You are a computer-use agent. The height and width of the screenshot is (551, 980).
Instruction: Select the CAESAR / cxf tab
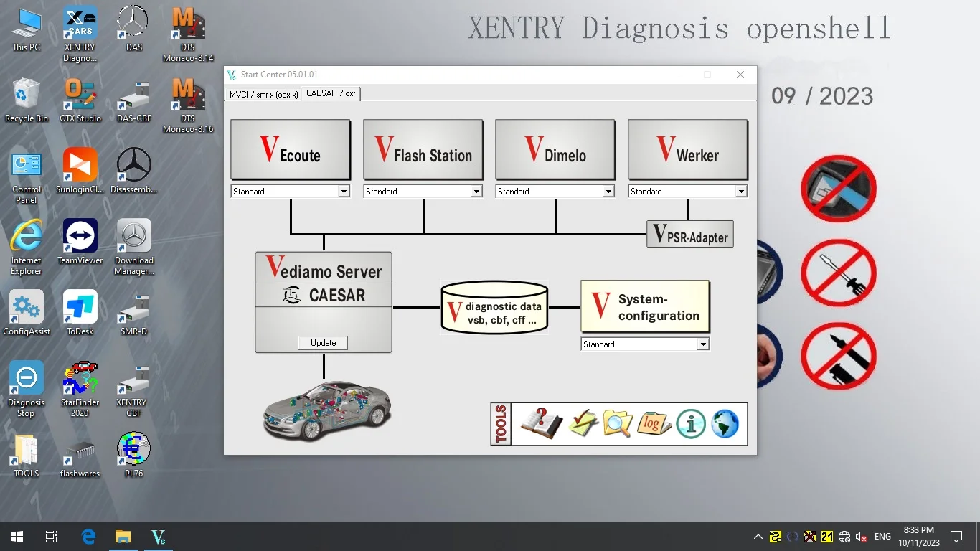[331, 93]
